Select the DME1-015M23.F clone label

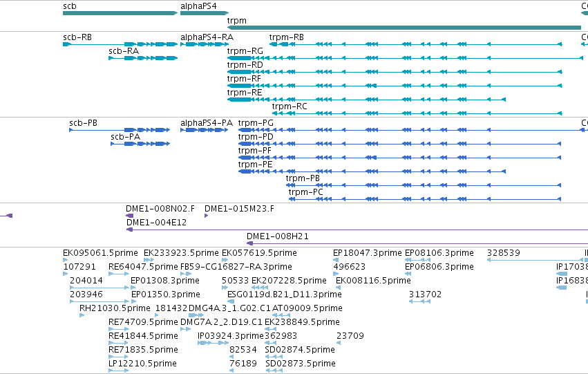coord(239,209)
